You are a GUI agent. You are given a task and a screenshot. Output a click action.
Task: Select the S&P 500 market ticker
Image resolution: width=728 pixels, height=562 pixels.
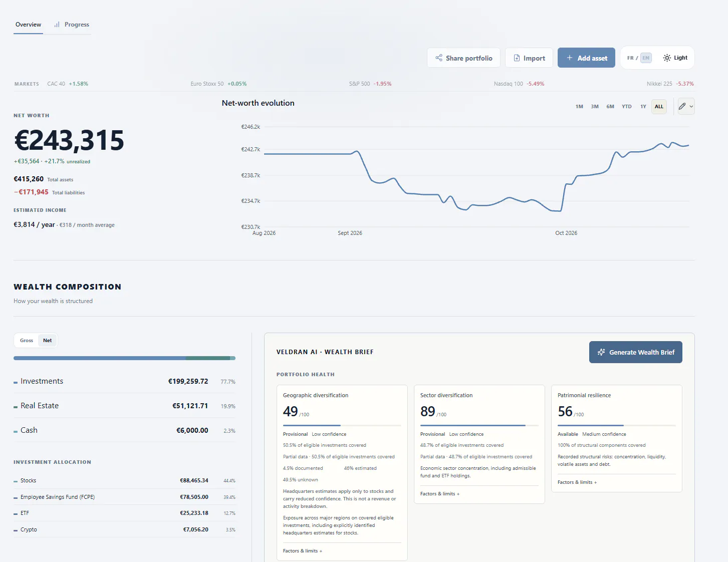(x=370, y=84)
